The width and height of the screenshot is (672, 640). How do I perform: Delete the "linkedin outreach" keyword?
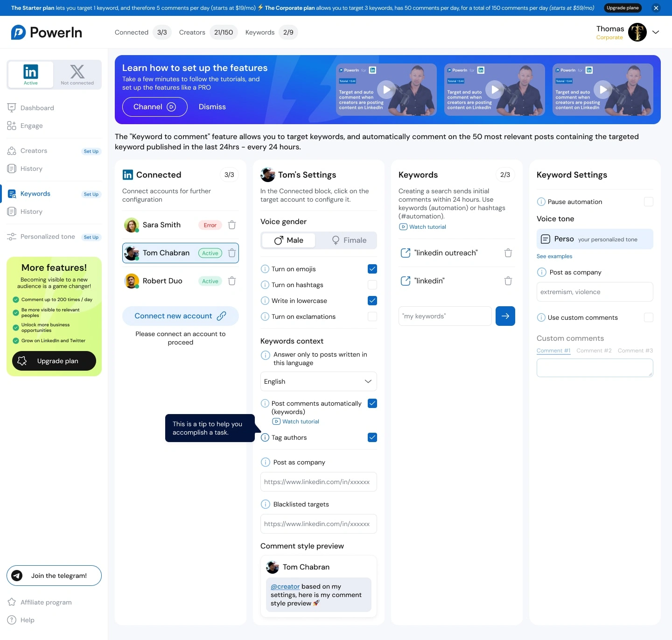(x=508, y=253)
